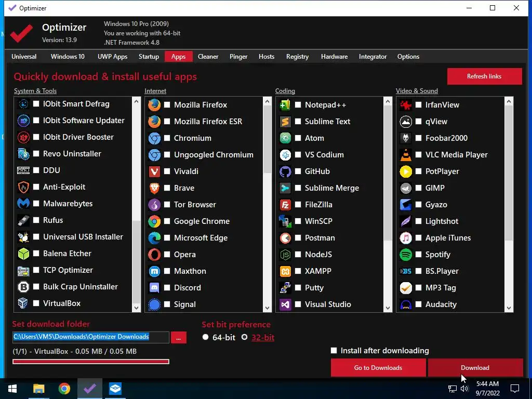Open the Windows Start menu
Image resolution: width=532 pixels, height=399 pixels.
click(12, 389)
